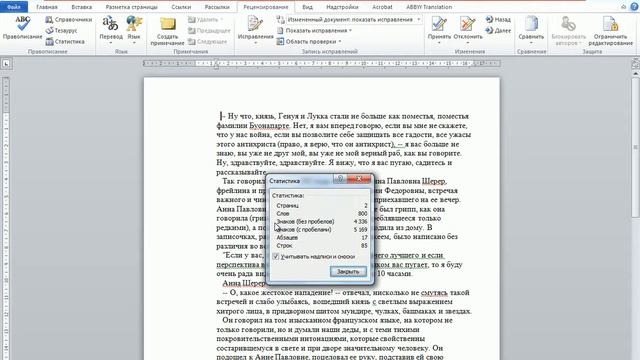The height and width of the screenshot is (360, 640).
Task: Click the tab selector at ruler corner
Action: [x=6, y=64]
